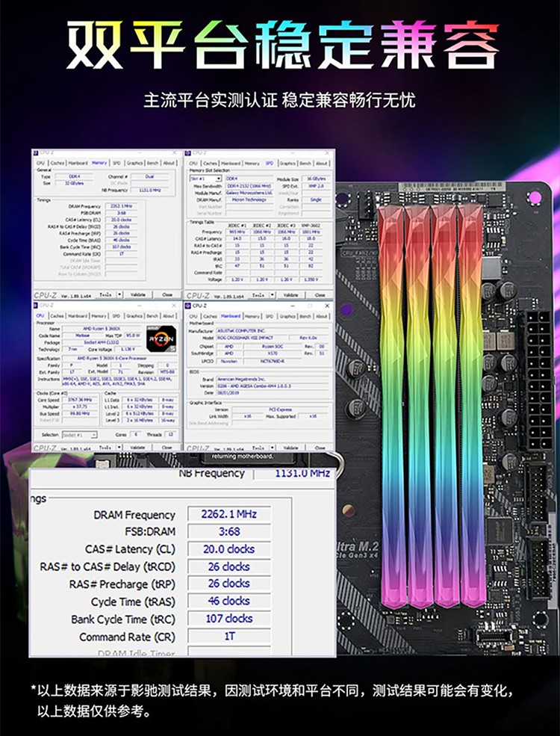Click the Tools button in the Memory window
The height and width of the screenshot is (736, 560).
click(105, 294)
